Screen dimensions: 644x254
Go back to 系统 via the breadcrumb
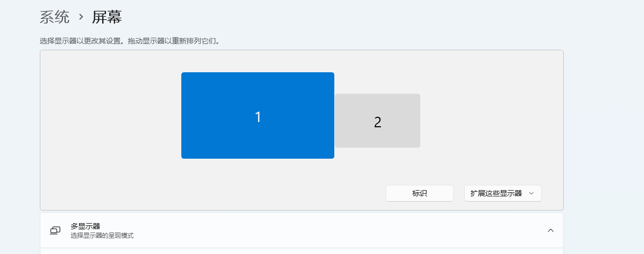pyautogui.click(x=54, y=17)
